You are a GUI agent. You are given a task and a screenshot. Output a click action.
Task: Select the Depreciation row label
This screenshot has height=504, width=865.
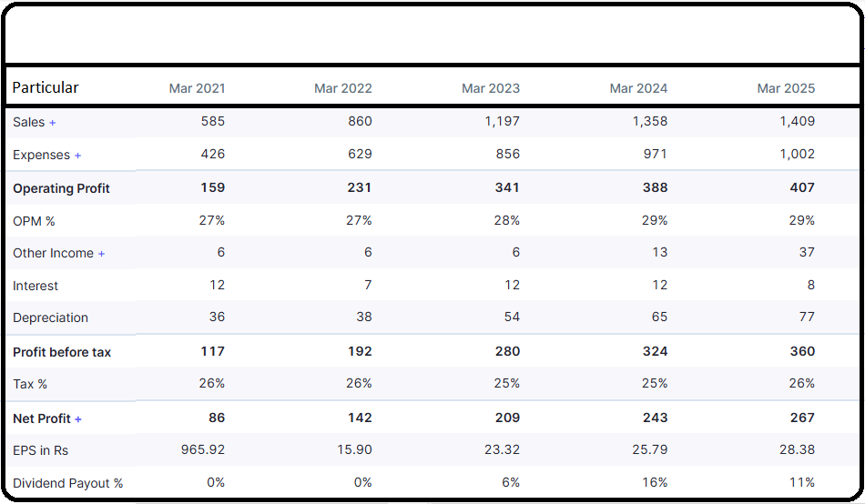tap(50, 318)
